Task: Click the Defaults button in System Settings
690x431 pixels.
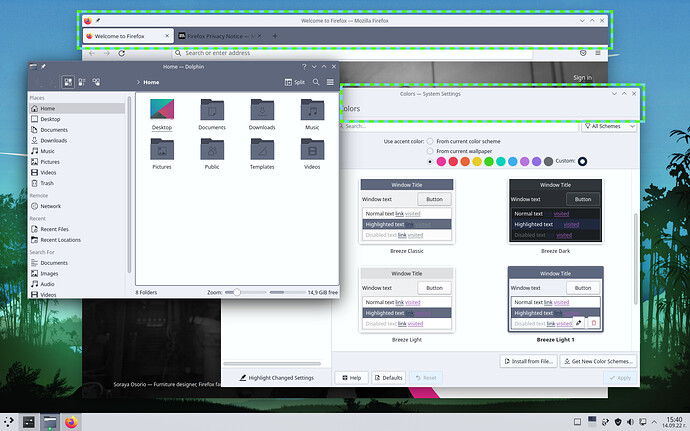Action: coord(388,378)
